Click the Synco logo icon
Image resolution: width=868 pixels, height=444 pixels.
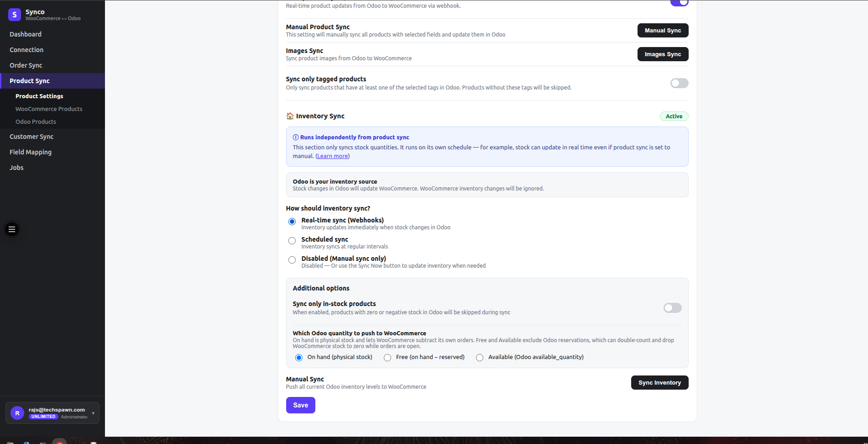(15, 15)
